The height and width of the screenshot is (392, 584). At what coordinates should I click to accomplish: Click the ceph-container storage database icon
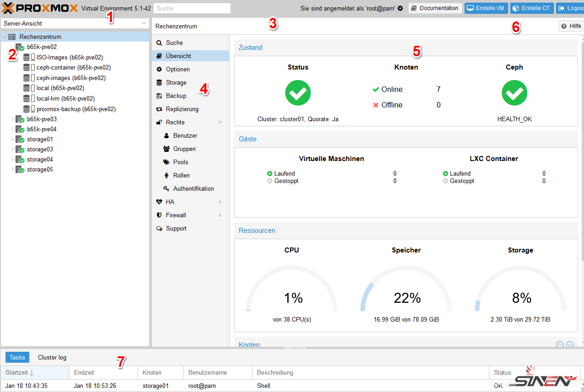[x=27, y=67]
